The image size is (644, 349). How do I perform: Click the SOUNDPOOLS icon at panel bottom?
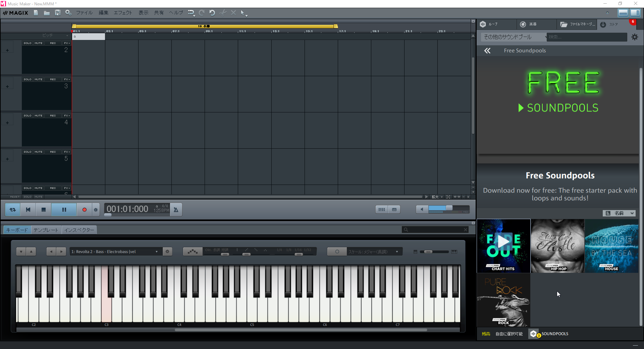coord(534,334)
